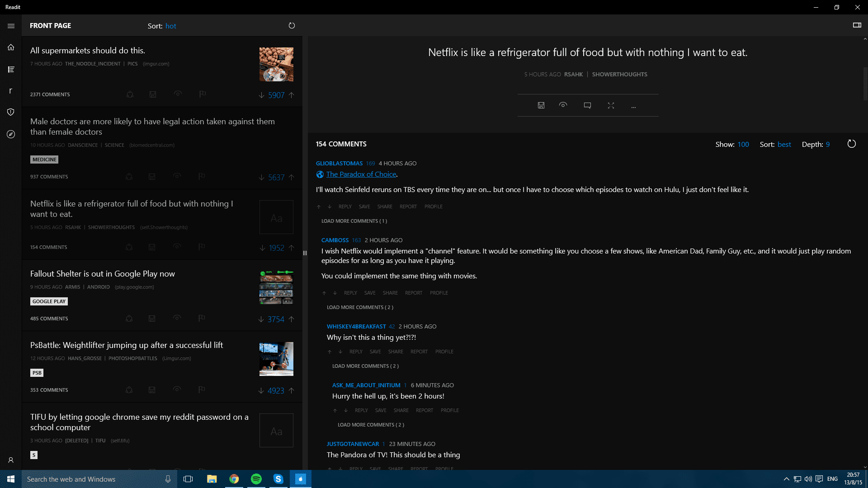Change comments Show count '100'

point(743,145)
